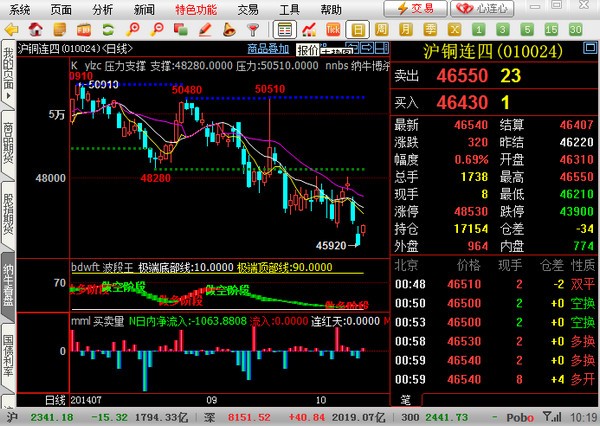The image size is (600, 426).
Task: Open the 页面 menu
Action: pyautogui.click(x=61, y=10)
